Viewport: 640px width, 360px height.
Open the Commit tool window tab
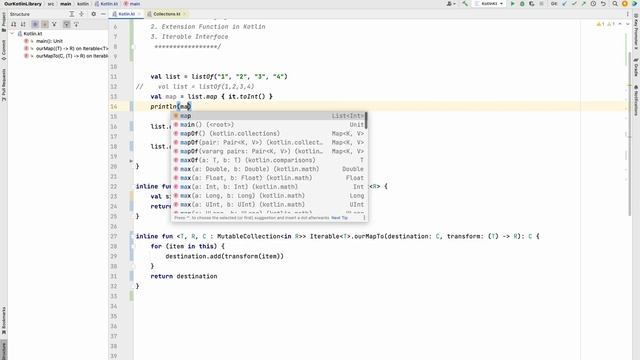click(4, 50)
